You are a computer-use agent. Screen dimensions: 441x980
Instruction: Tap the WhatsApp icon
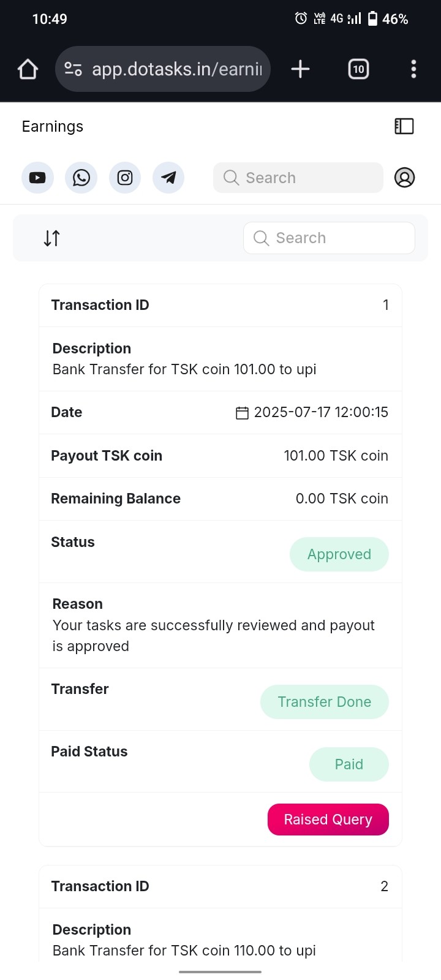click(81, 178)
